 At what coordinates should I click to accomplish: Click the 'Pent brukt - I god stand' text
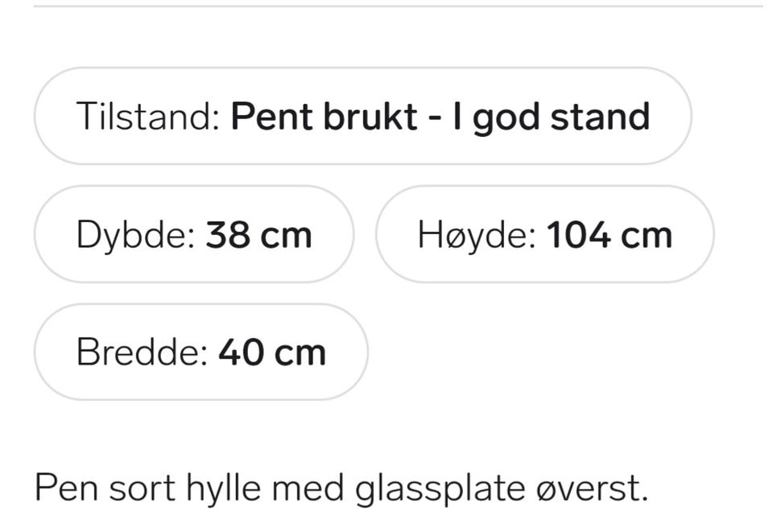[440, 118]
